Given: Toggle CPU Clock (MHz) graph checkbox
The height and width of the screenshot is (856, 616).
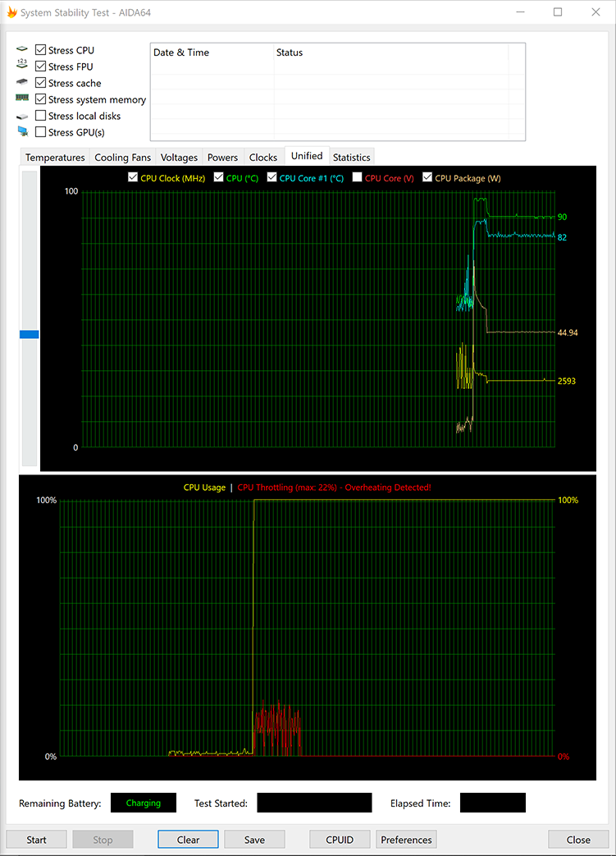Looking at the screenshot, I should 133,177.
